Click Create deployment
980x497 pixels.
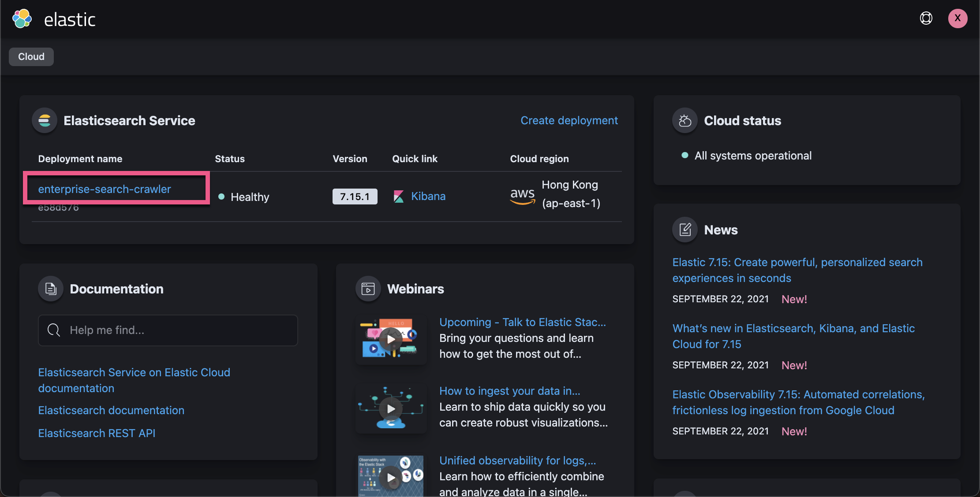(569, 120)
